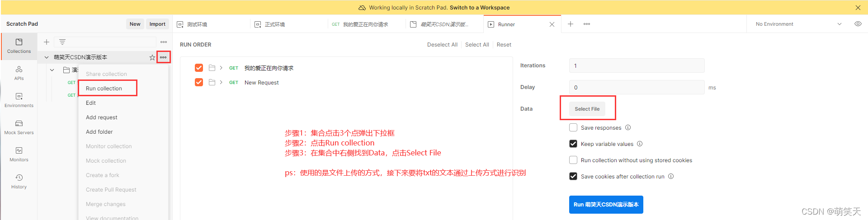
Task: Choose Edit from the context menu
Action: click(x=123, y=103)
